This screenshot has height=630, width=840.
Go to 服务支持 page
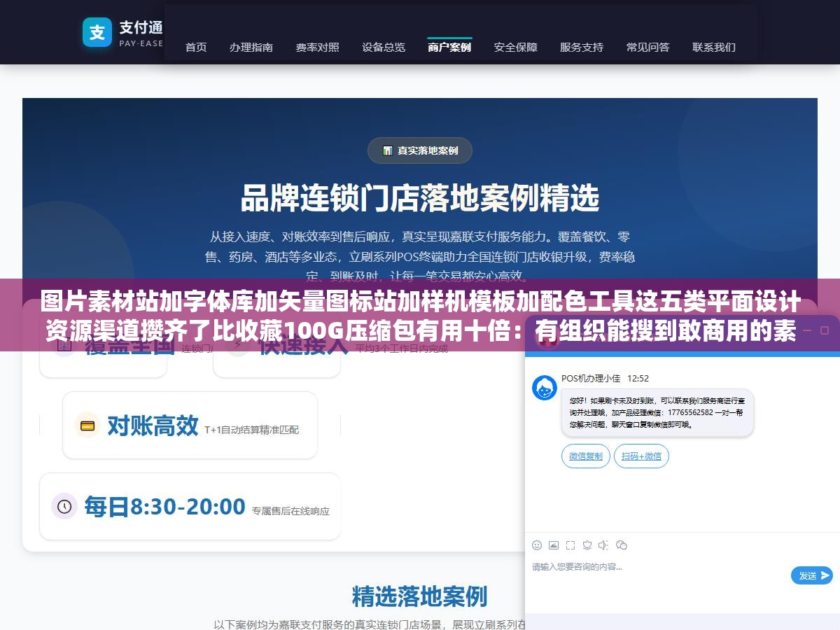coord(582,48)
